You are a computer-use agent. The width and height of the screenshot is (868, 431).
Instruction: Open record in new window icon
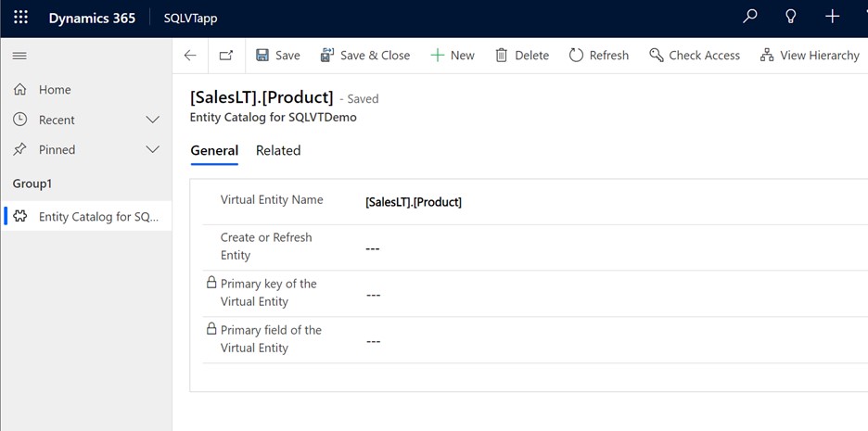[226, 56]
